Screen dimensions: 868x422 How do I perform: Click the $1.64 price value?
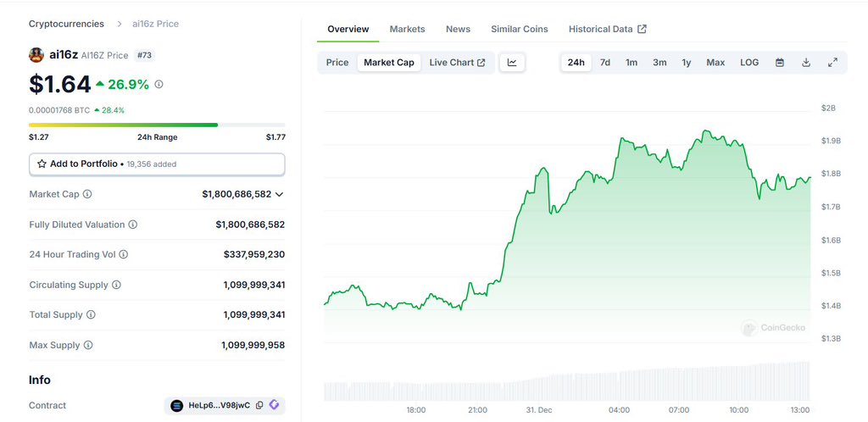[60, 84]
